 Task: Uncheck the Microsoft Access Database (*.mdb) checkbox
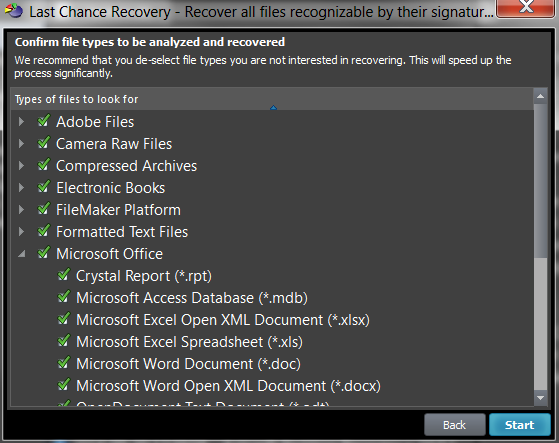tap(64, 297)
